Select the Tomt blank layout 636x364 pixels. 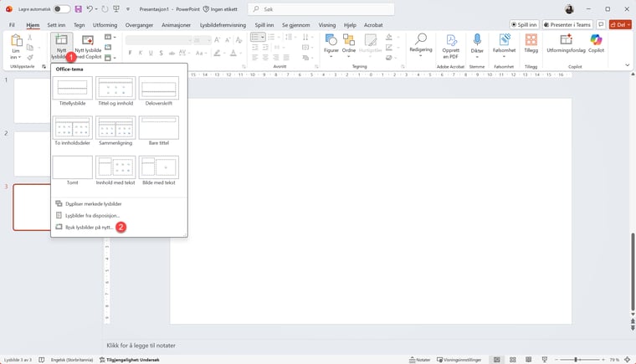pos(72,167)
